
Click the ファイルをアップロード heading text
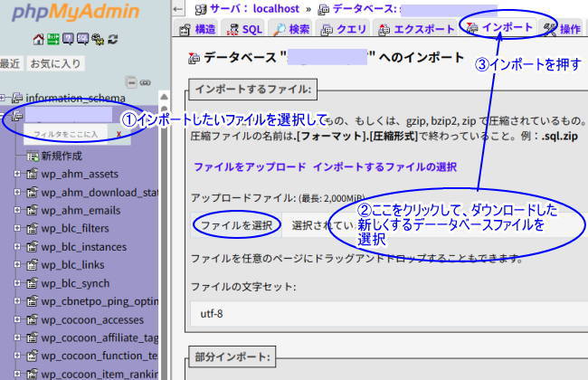coord(250,166)
